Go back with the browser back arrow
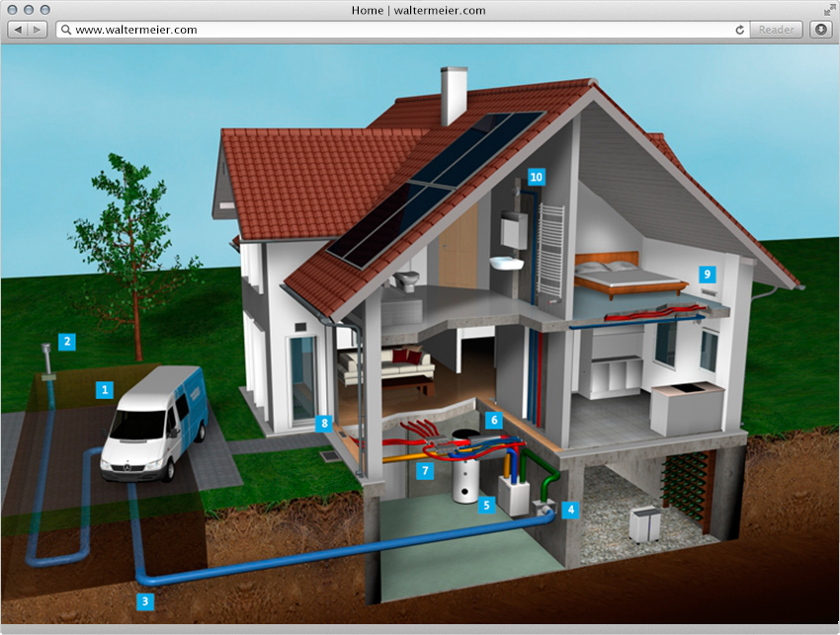The width and height of the screenshot is (840, 635). click(18, 30)
